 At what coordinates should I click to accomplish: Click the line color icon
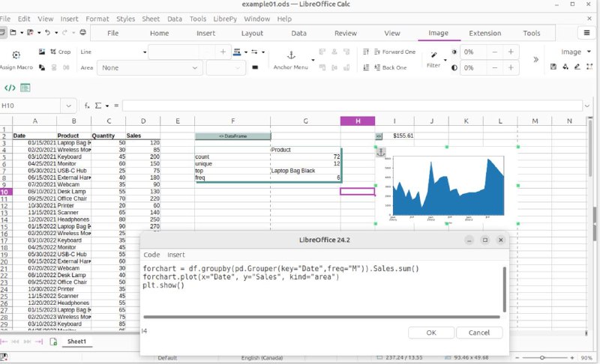point(237,52)
